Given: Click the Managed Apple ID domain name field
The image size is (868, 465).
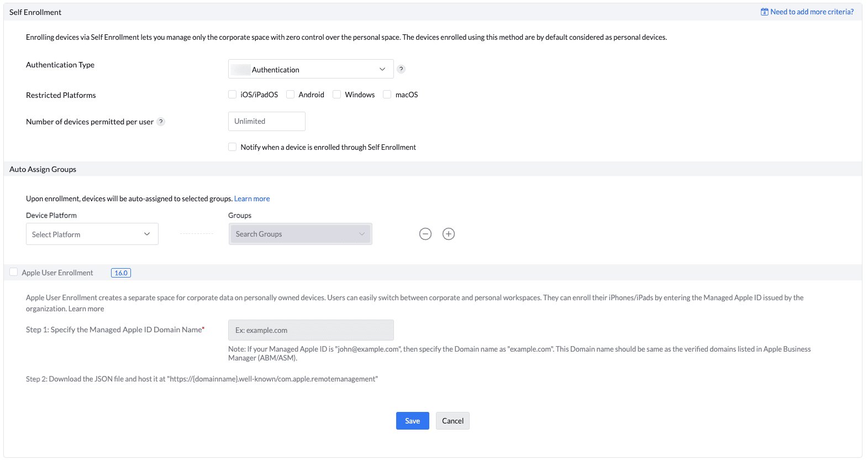Looking at the screenshot, I should pyautogui.click(x=311, y=330).
